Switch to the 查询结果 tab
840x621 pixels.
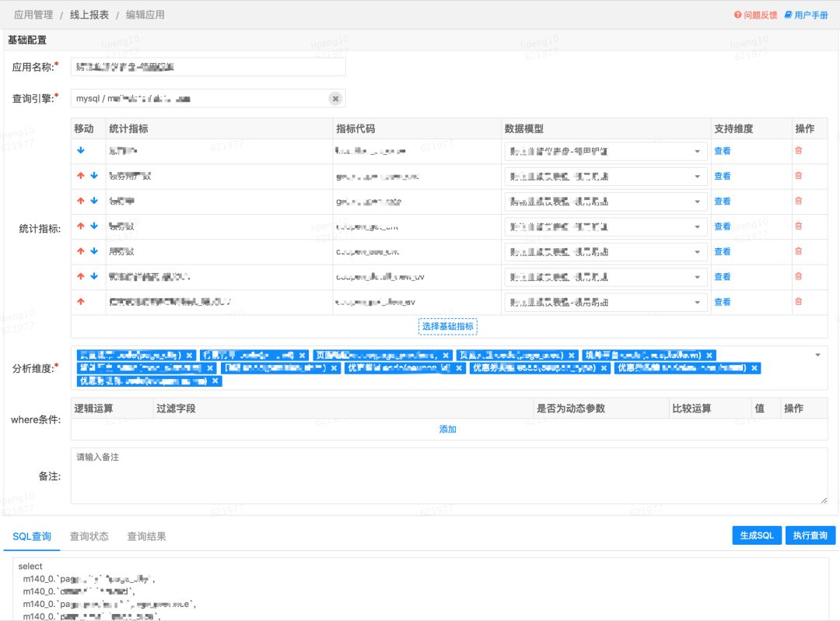point(146,536)
